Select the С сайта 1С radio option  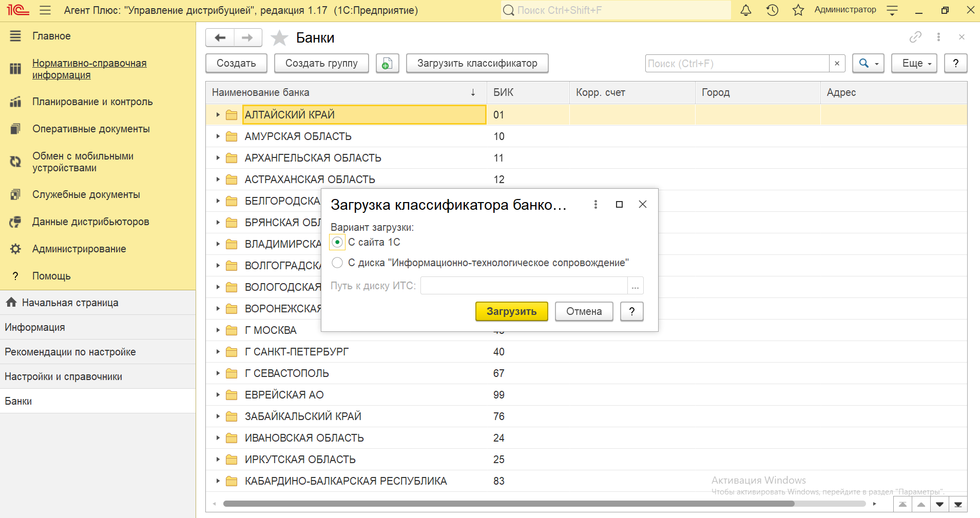[337, 242]
